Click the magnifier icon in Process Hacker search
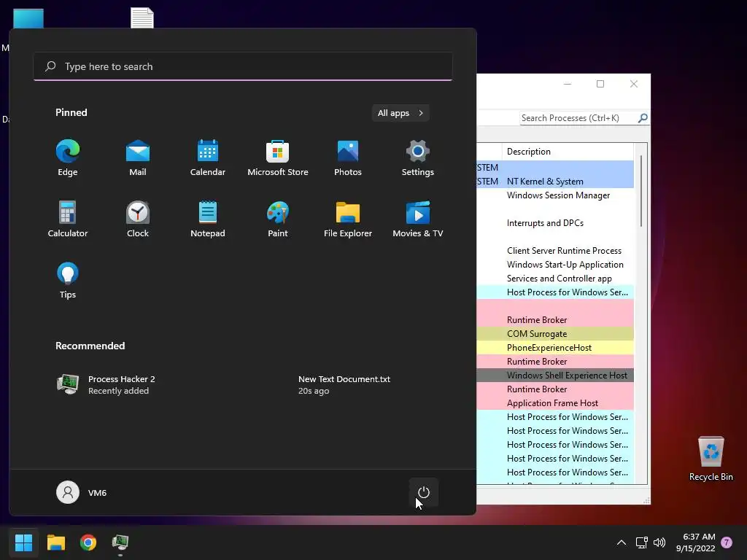 pos(643,117)
